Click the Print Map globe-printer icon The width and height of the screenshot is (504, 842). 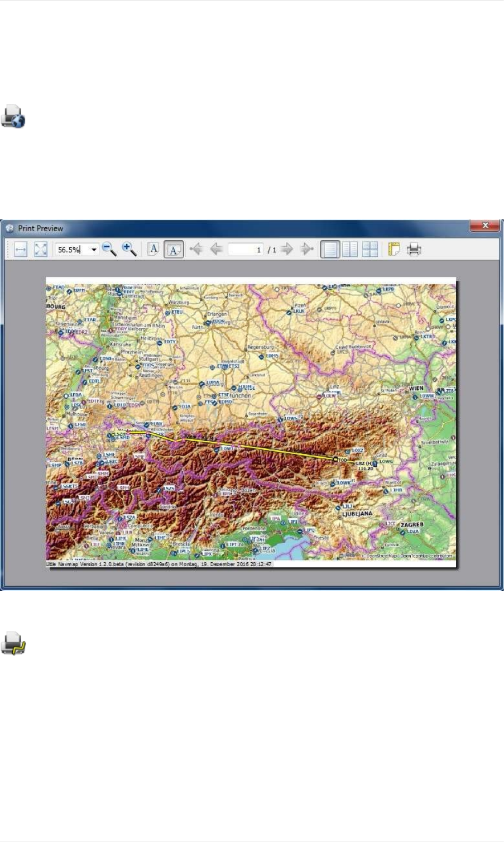point(13,117)
